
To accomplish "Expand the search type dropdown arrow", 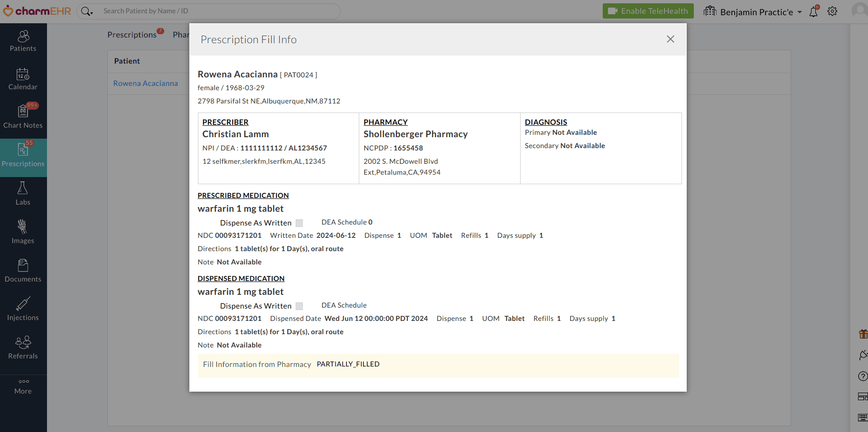I will click(x=91, y=11).
